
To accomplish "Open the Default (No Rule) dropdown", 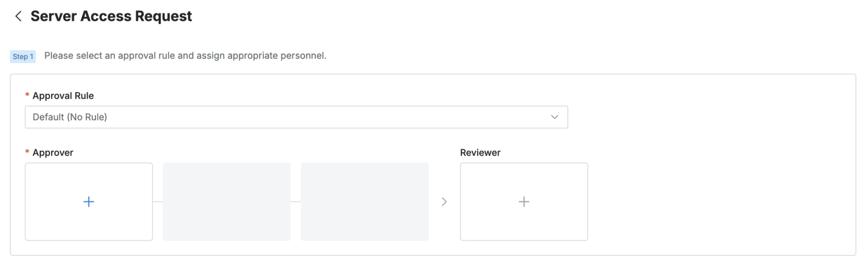I will [x=296, y=117].
